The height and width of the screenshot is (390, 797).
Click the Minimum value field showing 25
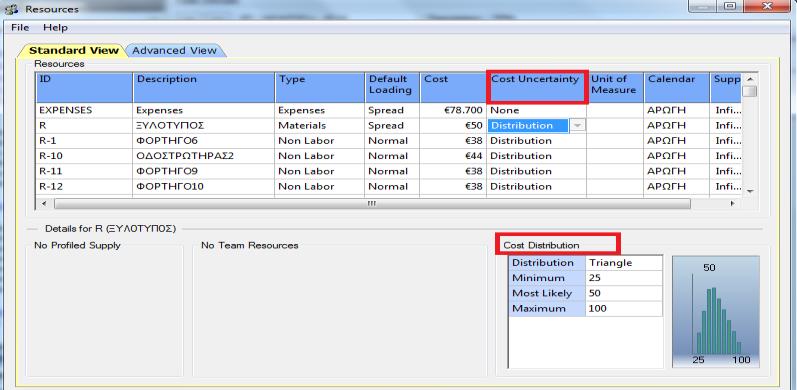pos(624,278)
